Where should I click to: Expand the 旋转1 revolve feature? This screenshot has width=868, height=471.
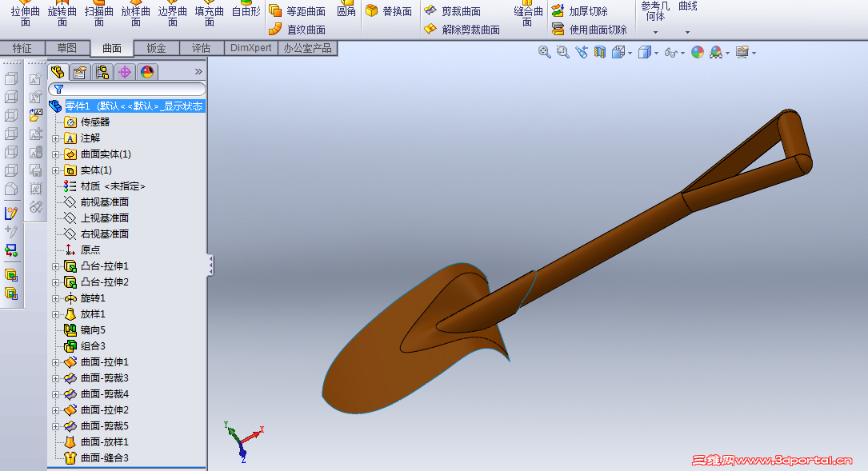[x=55, y=299]
